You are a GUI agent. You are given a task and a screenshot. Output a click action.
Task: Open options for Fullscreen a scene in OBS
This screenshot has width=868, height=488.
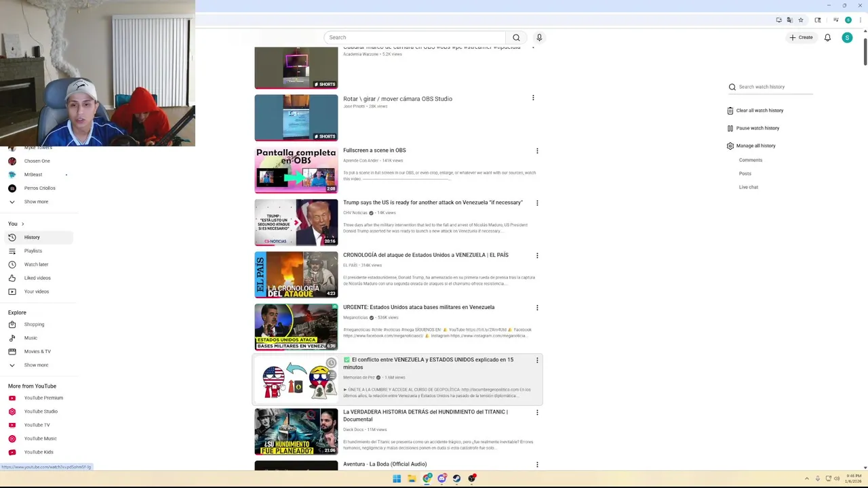tap(537, 150)
